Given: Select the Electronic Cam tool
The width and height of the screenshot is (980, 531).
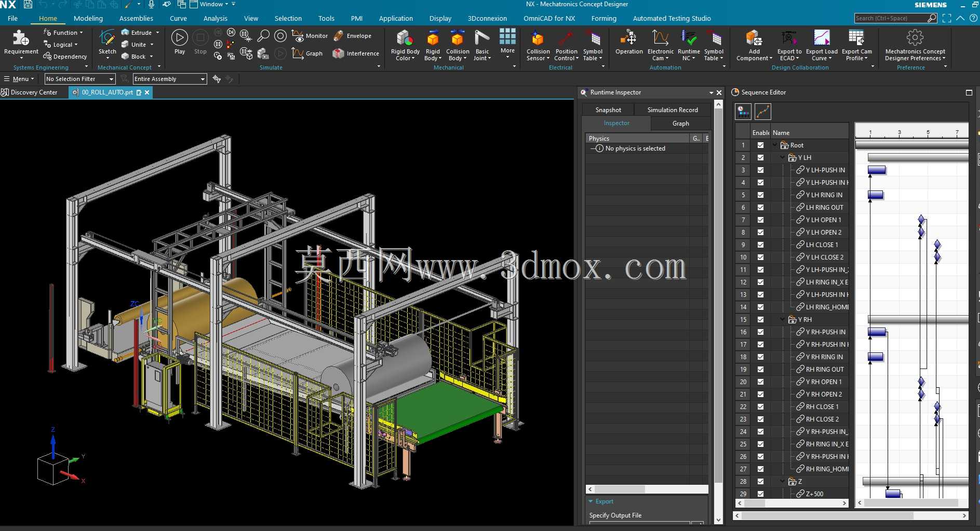Looking at the screenshot, I should tap(661, 45).
